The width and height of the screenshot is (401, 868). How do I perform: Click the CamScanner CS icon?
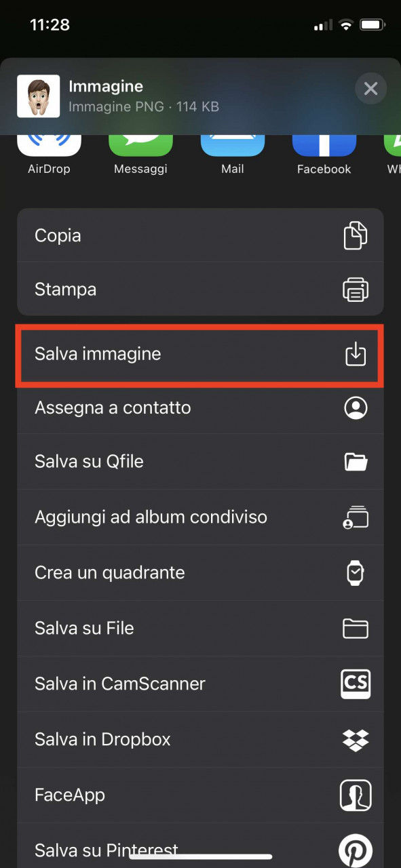pos(356,684)
